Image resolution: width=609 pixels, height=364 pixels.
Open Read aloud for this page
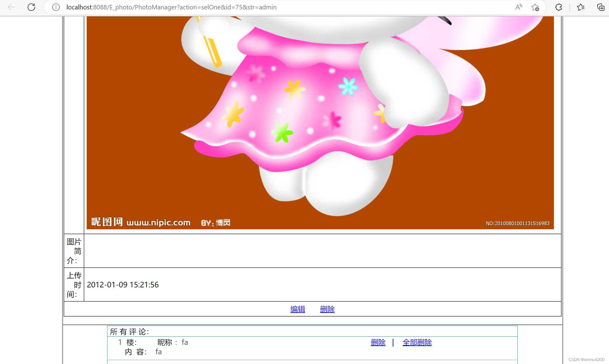519,7
